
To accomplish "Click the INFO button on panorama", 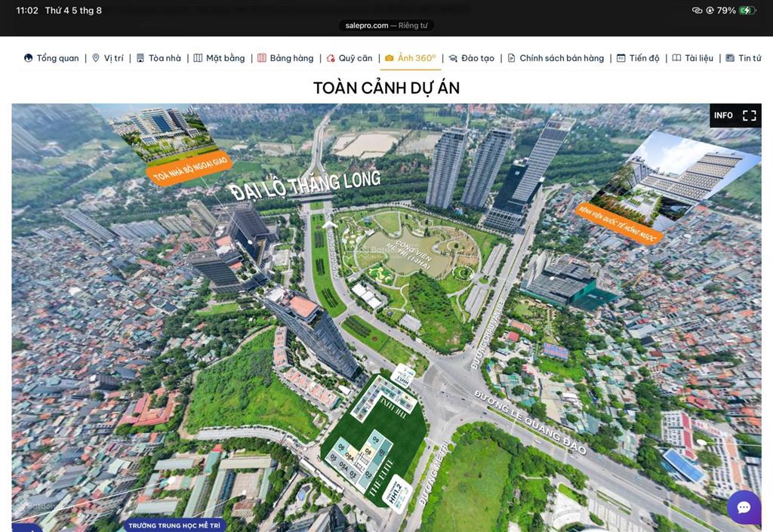I will (723, 115).
